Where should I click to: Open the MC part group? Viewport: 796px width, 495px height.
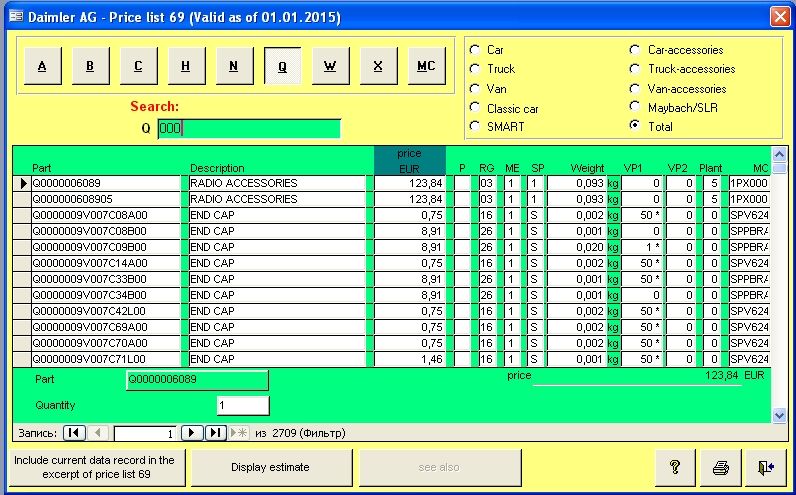(426, 66)
